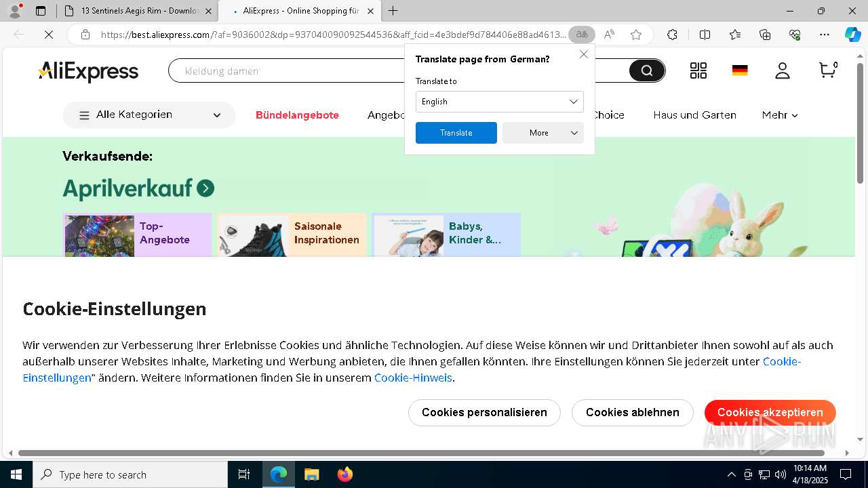The height and width of the screenshot is (488, 868).
Task: Click the Aprilverkauf heading
Action: click(x=127, y=188)
